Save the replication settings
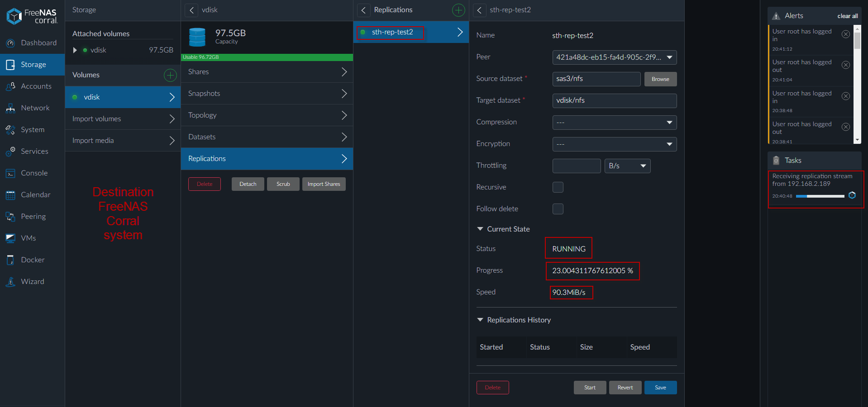 click(x=660, y=388)
